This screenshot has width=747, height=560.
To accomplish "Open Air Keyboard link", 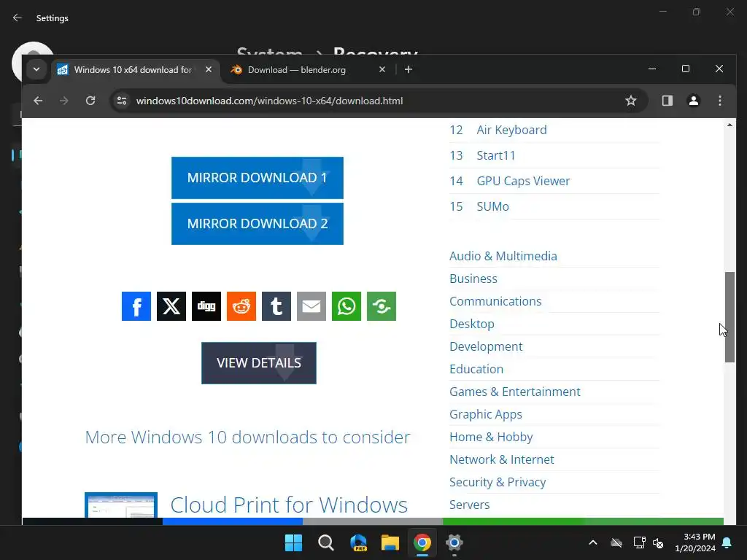I will 511,130.
